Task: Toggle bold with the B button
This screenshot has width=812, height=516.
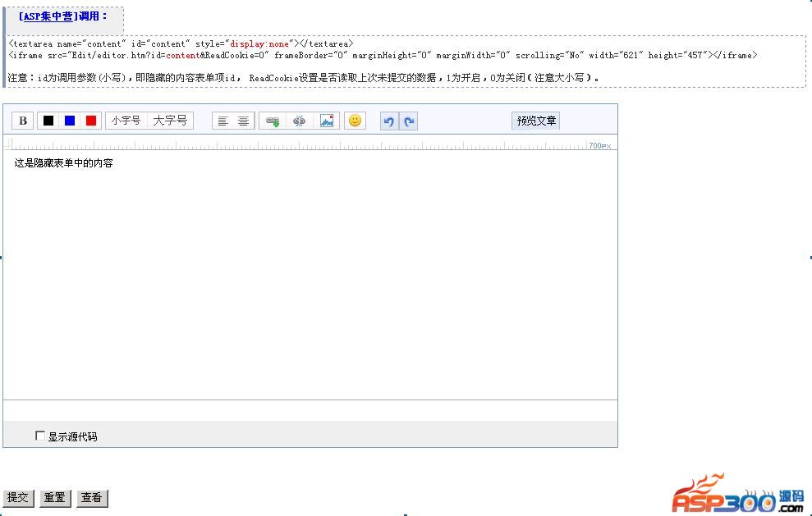Action: click(x=23, y=121)
